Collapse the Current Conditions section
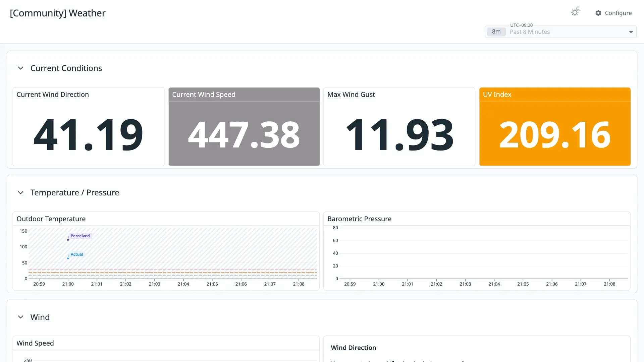Viewport: 644px width, 362px height. (20, 68)
